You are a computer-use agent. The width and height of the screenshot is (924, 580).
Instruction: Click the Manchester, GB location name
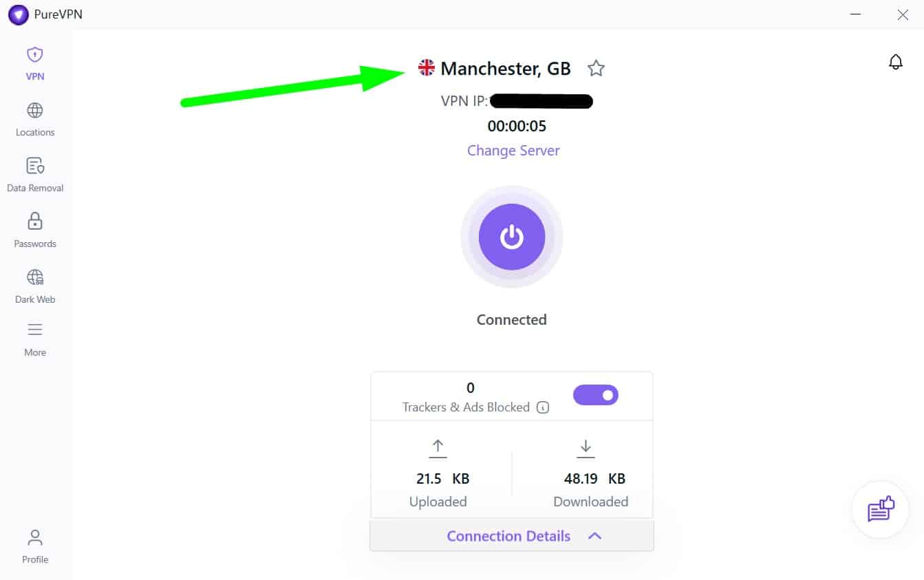pyautogui.click(x=506, y=68)
